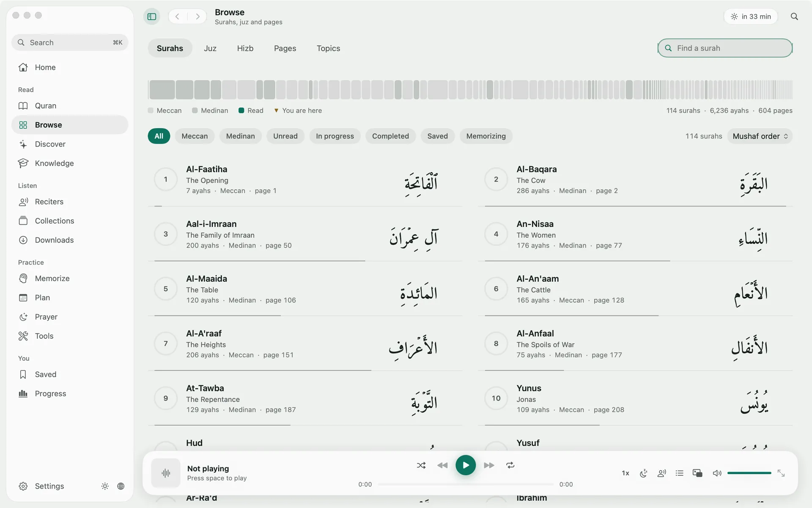The width and height of the screenshot is (812, 508).
Task: Open Memorize in the sidebar
Action: [x=70, y=279]
